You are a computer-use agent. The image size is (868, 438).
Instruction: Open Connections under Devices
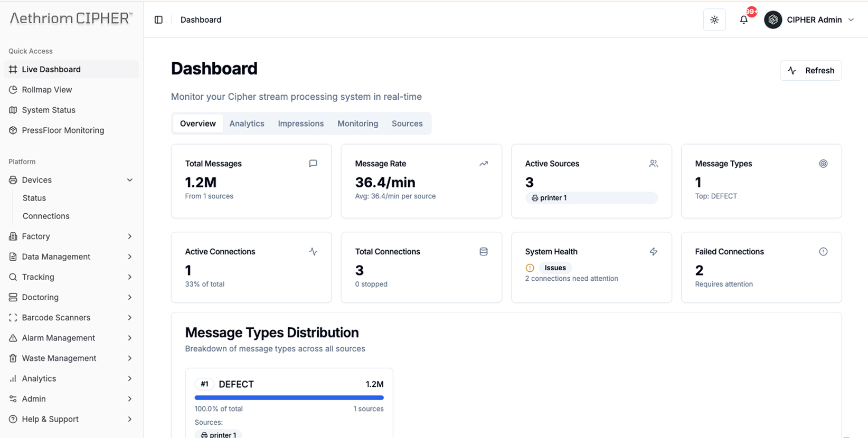pyautogui.click(x=46, y=216)
